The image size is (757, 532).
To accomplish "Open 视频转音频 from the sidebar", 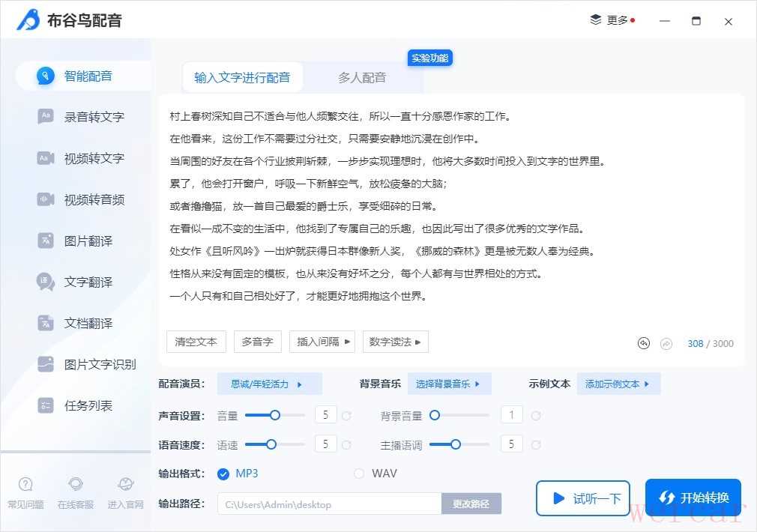I will point(46,199).
